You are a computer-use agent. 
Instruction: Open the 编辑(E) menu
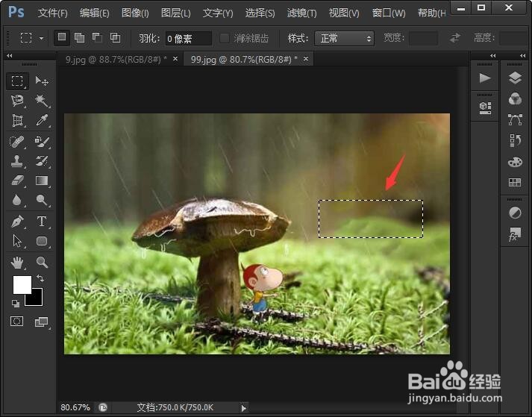point(94,13)
